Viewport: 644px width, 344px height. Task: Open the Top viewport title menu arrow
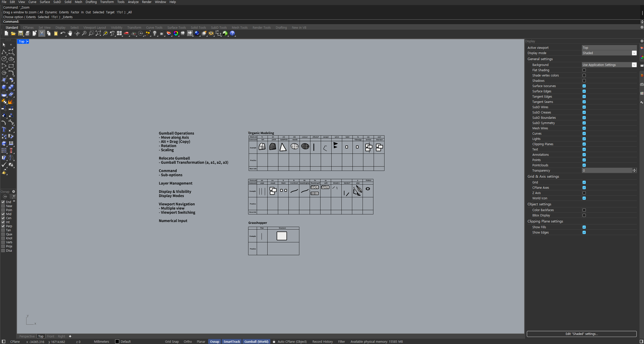[x=27, y=42]
